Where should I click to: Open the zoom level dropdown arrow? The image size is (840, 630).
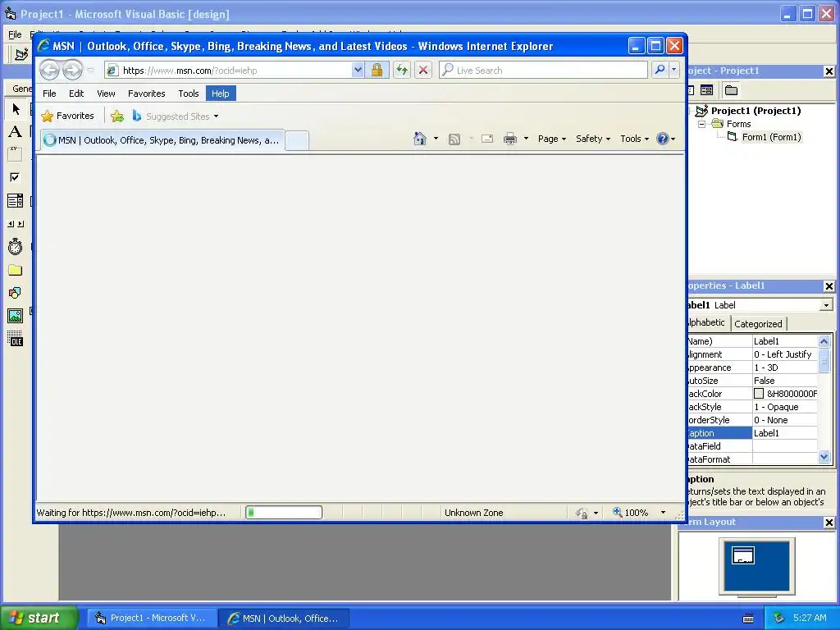663,513
